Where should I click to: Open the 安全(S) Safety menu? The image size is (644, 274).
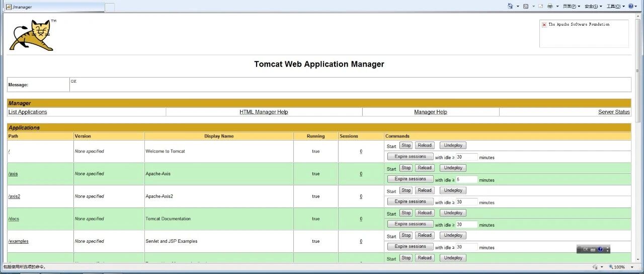594,7
